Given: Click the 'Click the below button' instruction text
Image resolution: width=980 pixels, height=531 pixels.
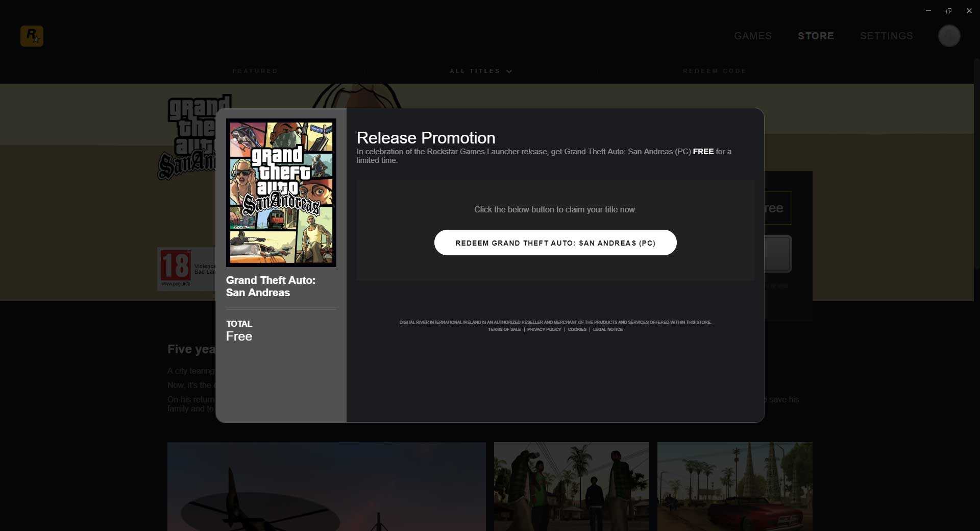Looking at the screenshot, I should coord(555,209).
